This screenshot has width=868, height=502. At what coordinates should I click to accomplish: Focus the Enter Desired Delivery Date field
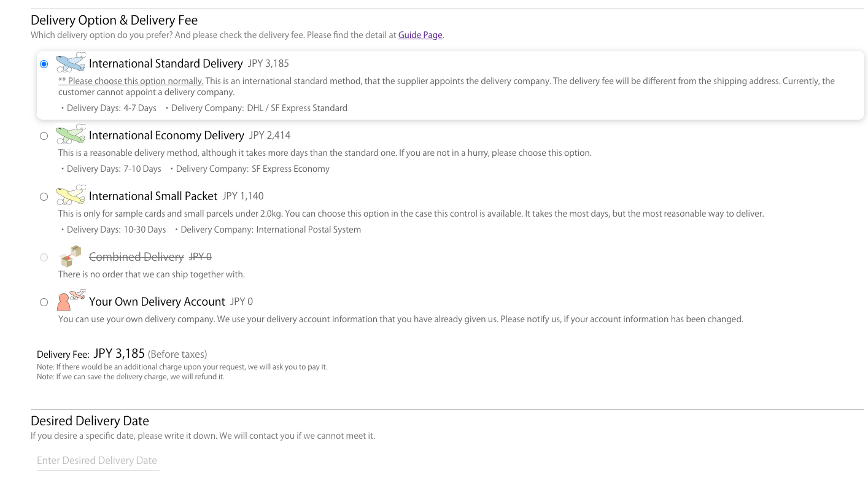[98, 460]
